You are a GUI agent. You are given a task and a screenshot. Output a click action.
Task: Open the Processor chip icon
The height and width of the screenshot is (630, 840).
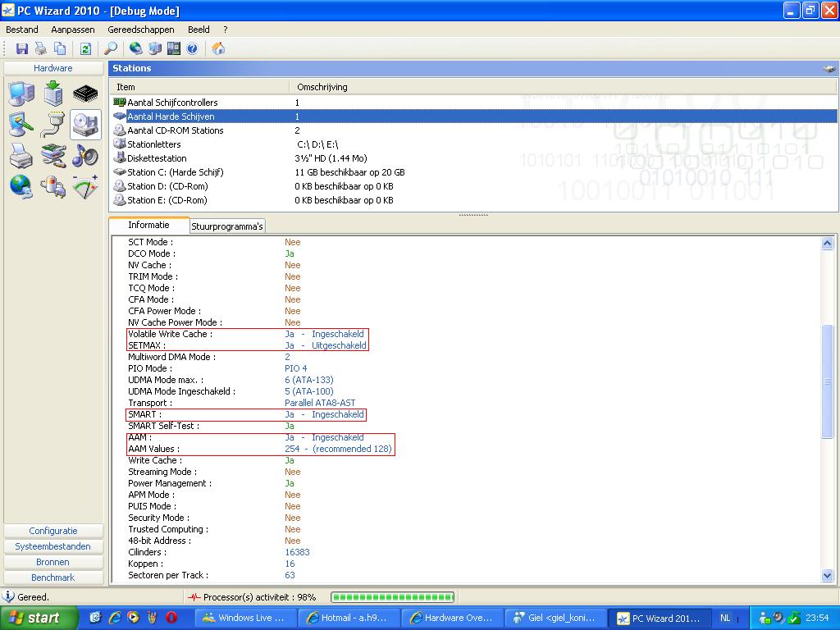pyautogui.click(x=85, y=94)
